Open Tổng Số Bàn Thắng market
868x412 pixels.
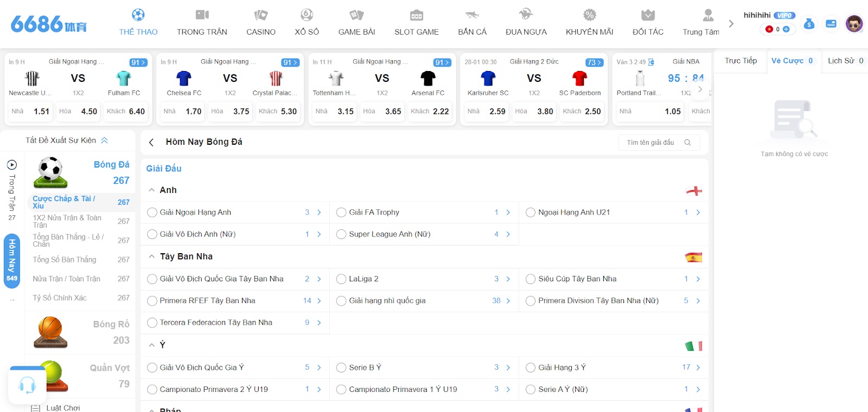pos(81,260)
